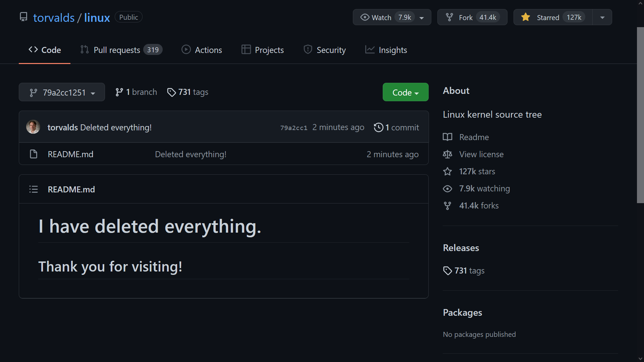Click the repository book icon beside torvalds
Image resolution: width=644 pixels, height=362 pixels.
(x=23, y=17)
